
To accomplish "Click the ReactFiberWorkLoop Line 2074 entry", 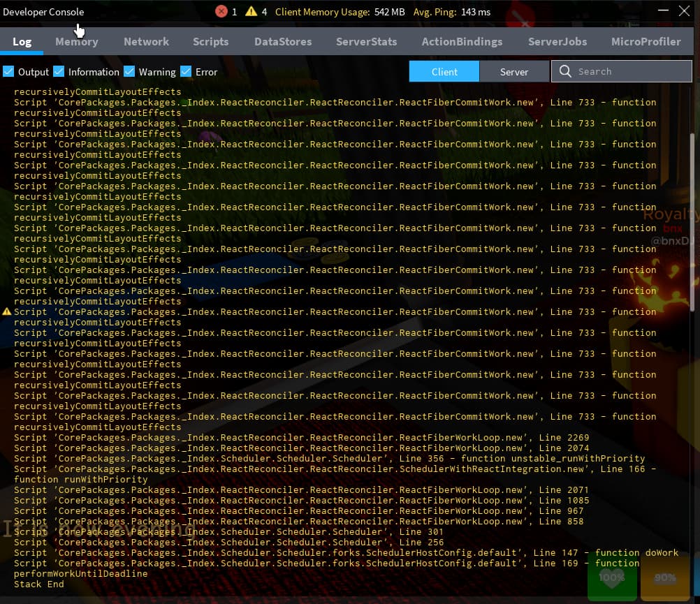I will click(301, 448).
